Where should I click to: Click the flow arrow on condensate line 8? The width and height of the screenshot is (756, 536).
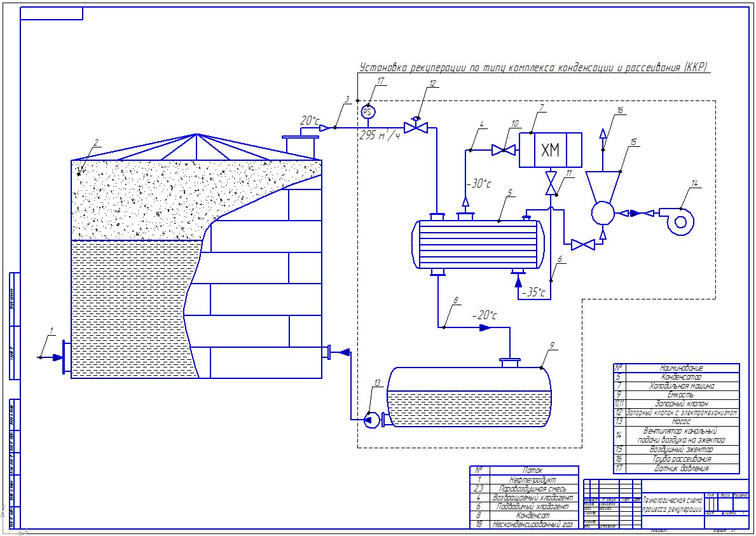(x=485, y=328)
